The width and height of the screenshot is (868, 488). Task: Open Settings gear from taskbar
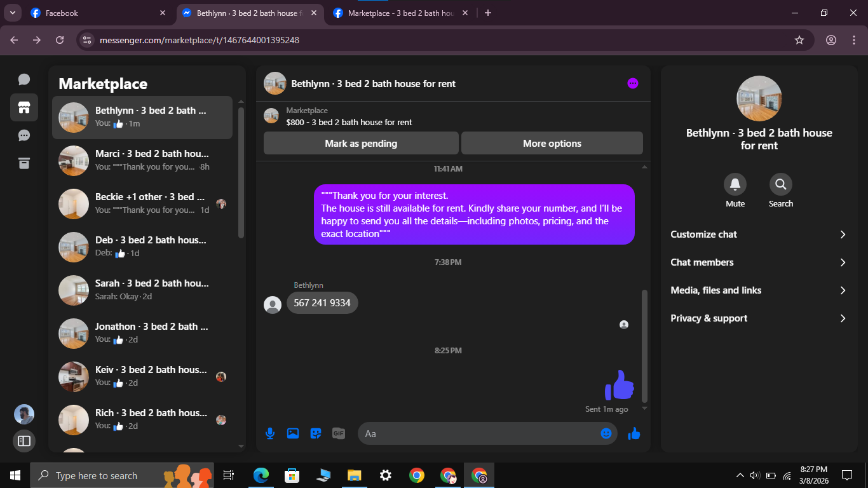coord(385,475)
